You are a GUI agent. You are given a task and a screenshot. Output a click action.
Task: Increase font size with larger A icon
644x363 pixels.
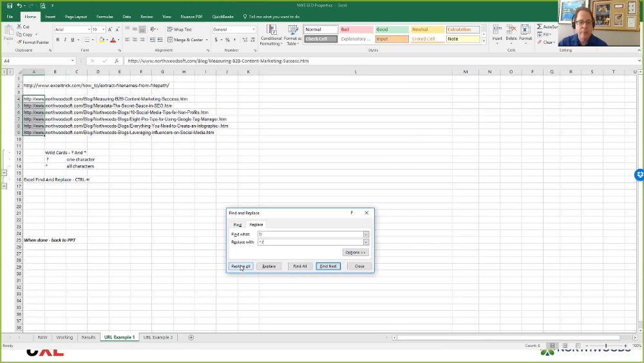(x=109, y=30)
